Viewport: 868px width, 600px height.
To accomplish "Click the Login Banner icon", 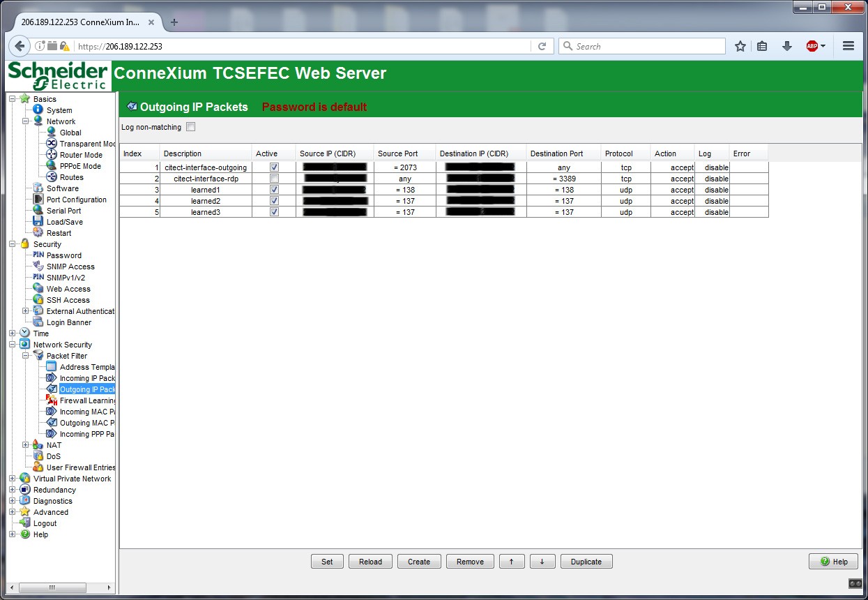I will click(38, 322).
